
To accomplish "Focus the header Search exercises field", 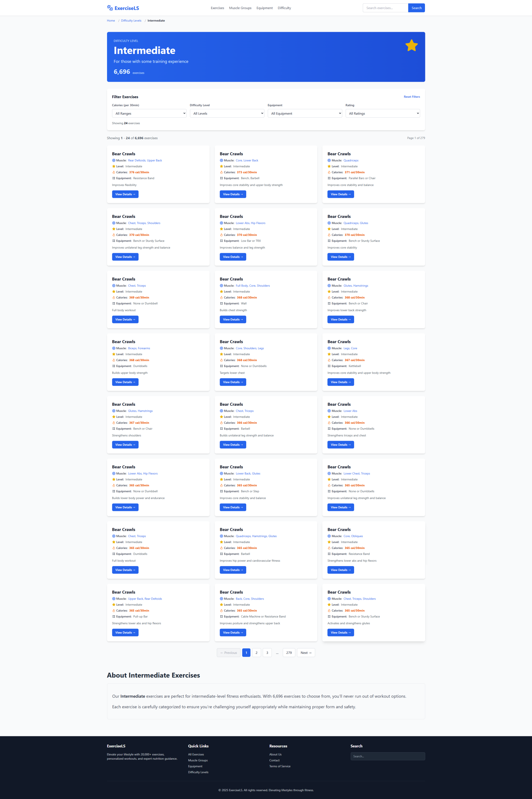I will tap(385, 8).
